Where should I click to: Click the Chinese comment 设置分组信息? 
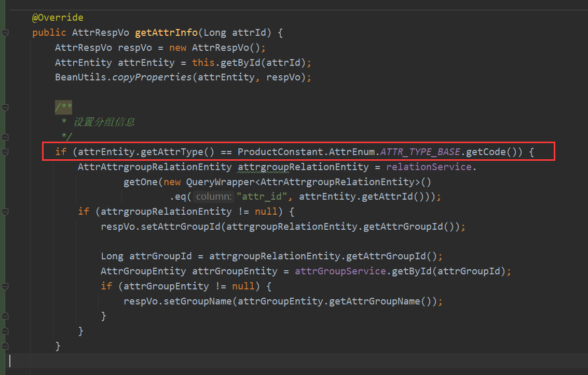[104, 122]
